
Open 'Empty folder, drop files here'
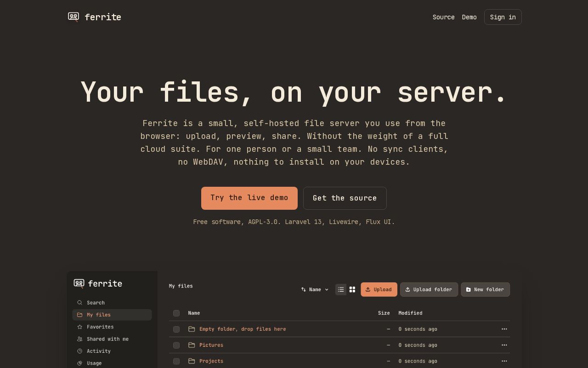click(x=243, y=329)
